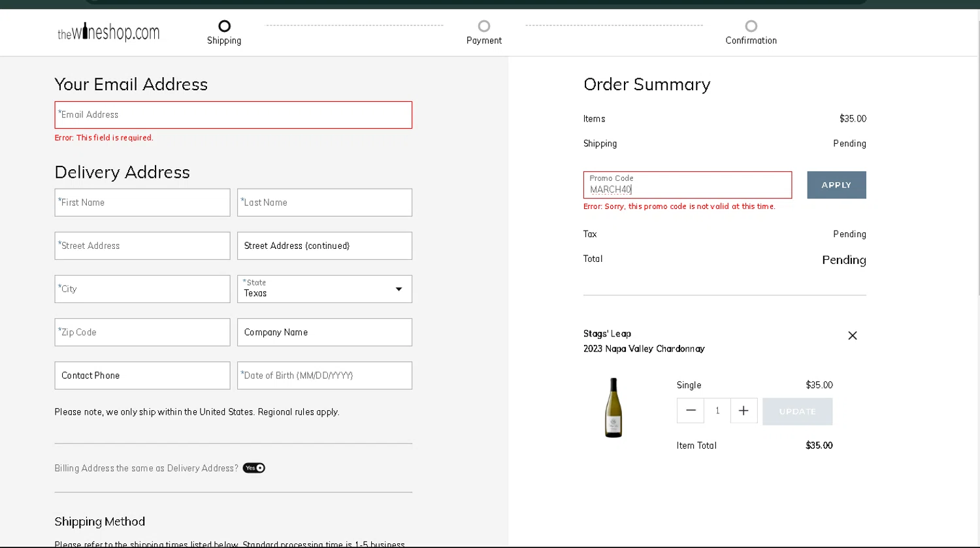Focus the Zip Code field

click(x=142, y=332)
